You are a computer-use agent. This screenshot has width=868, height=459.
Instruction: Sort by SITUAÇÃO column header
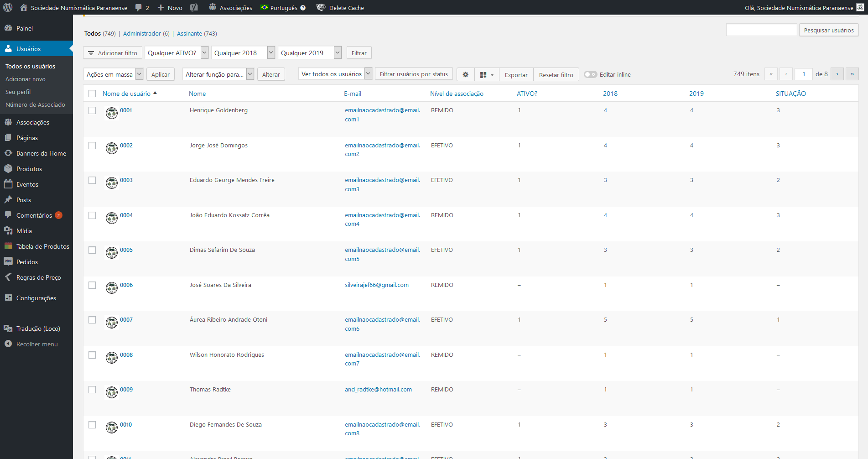click(x=791, y=94)
